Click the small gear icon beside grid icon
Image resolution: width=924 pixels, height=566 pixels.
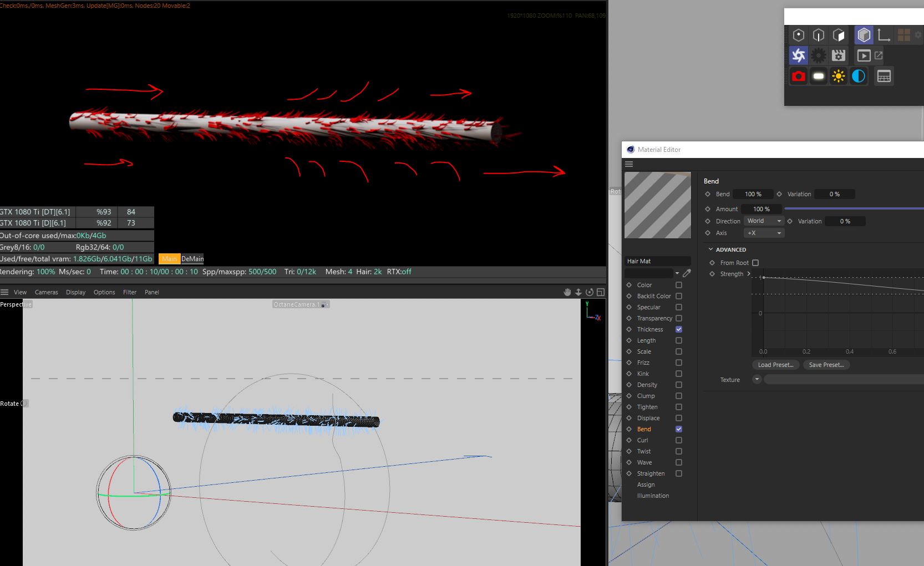[918, 35]
